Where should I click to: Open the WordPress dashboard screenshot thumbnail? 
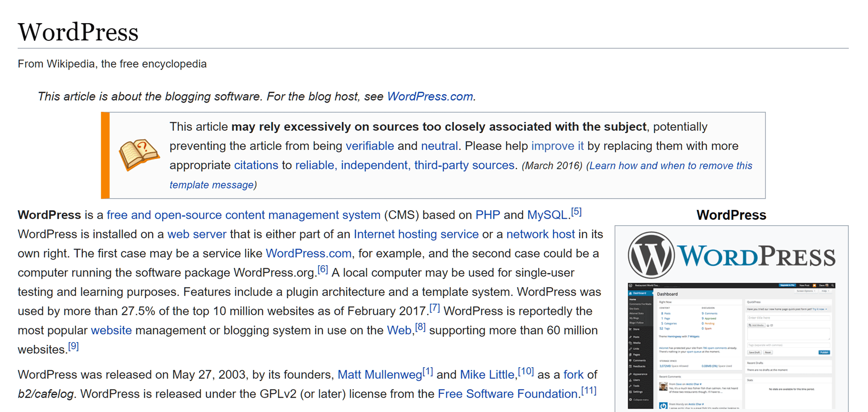coord(731,346)
